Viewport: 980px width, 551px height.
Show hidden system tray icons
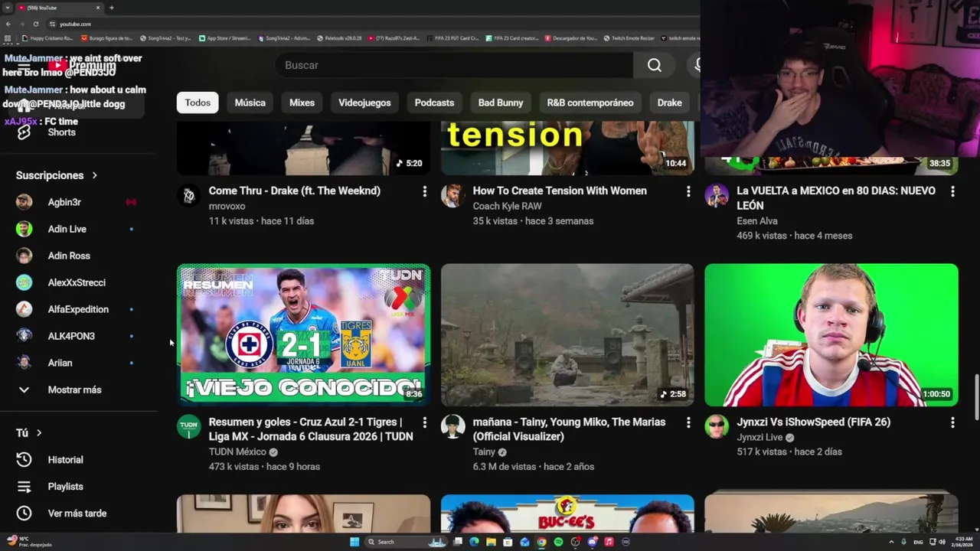pos(891,542)
